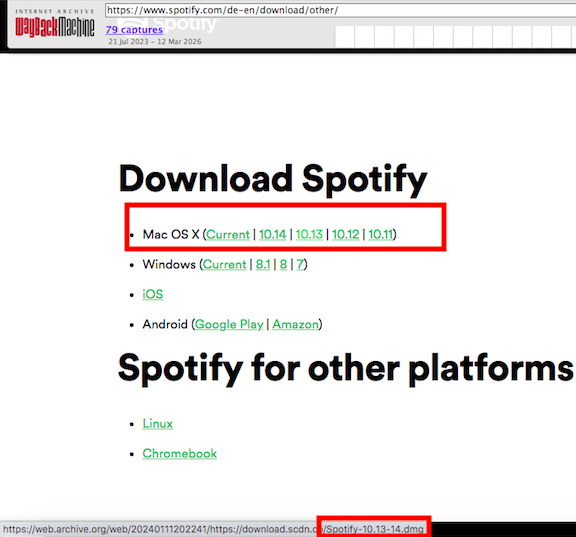Click the status bar URL text
Viewport: 576px width, 537px height.
213,529
